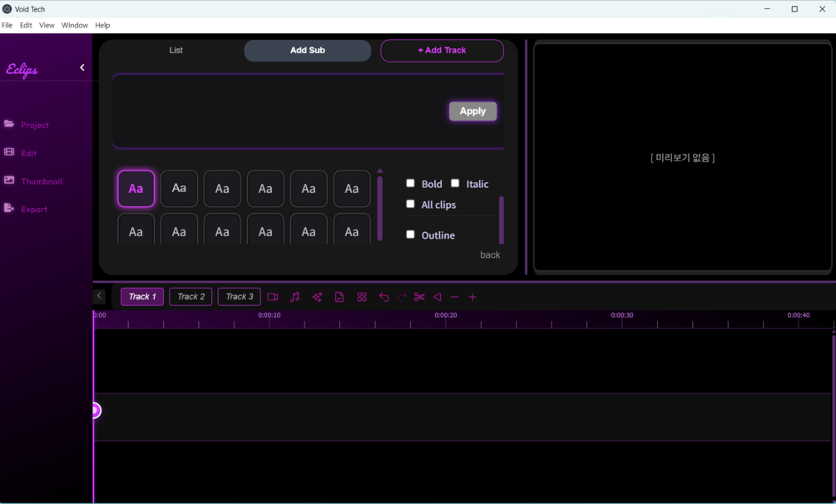Click the four-squares grid icon

point(362,297)
